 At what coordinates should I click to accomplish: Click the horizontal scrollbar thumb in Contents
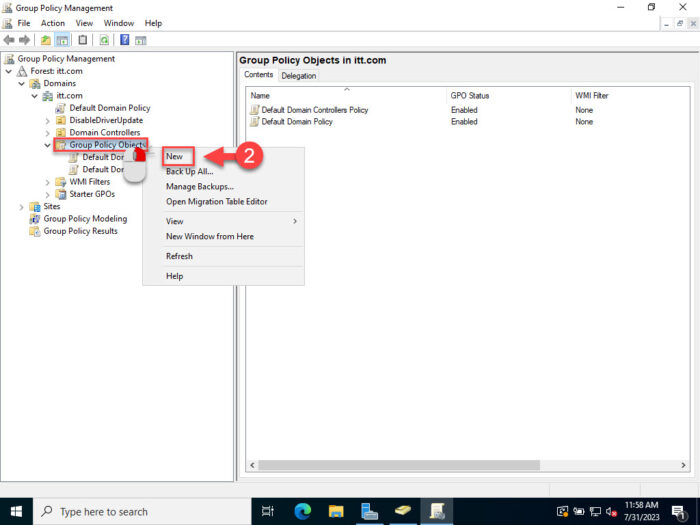(399, 465)
